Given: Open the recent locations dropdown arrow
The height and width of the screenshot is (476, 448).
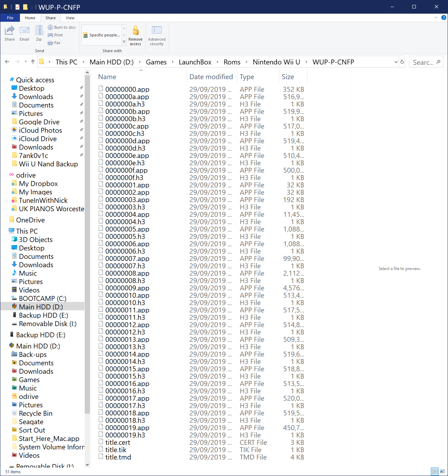Looking at the screenshot, I should click(x=26, y=62).
